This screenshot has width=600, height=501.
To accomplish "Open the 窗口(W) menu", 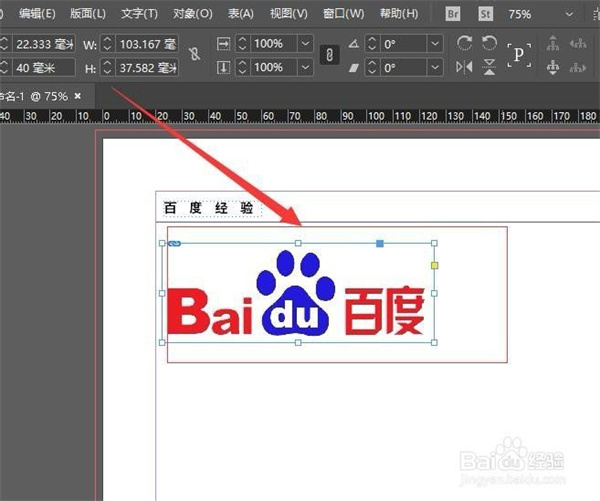I will 343,14.
